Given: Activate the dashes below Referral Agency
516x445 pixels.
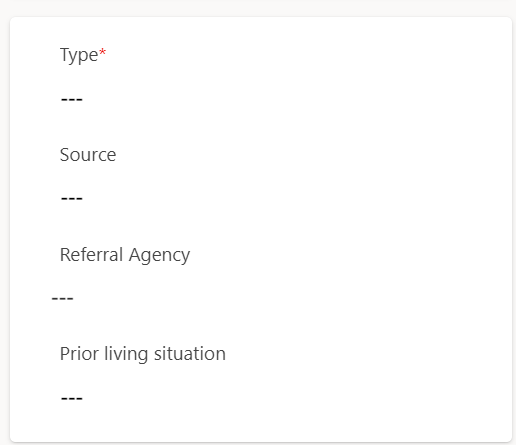Looking at the screenshot, I should [63, 298].
